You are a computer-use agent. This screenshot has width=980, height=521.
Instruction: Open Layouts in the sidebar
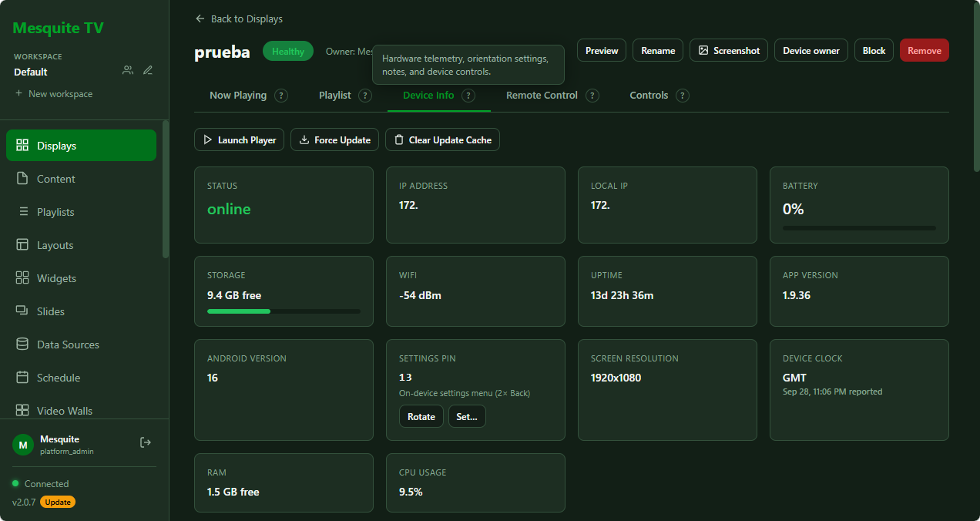(x=81, y=245)
